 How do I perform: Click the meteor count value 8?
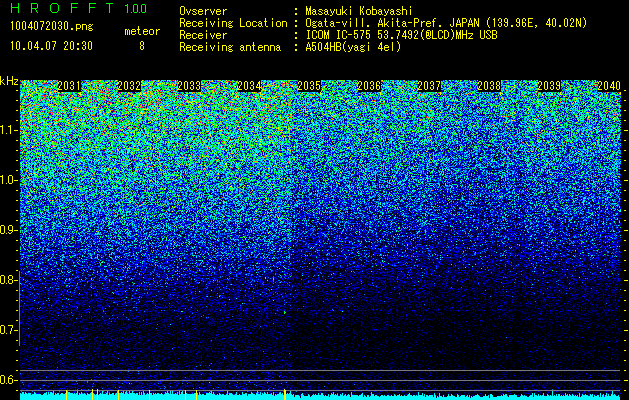142,46
